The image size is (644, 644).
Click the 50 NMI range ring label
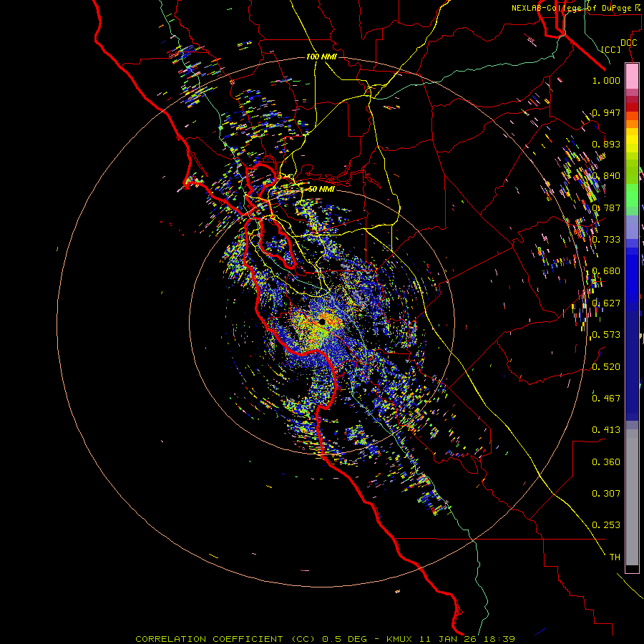coord(321,189)
